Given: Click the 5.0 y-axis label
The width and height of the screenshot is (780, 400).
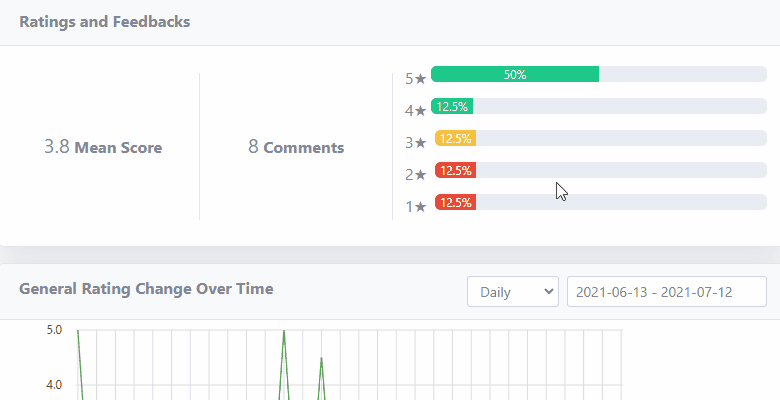Looking at the screenshot, I should point(54,330).
